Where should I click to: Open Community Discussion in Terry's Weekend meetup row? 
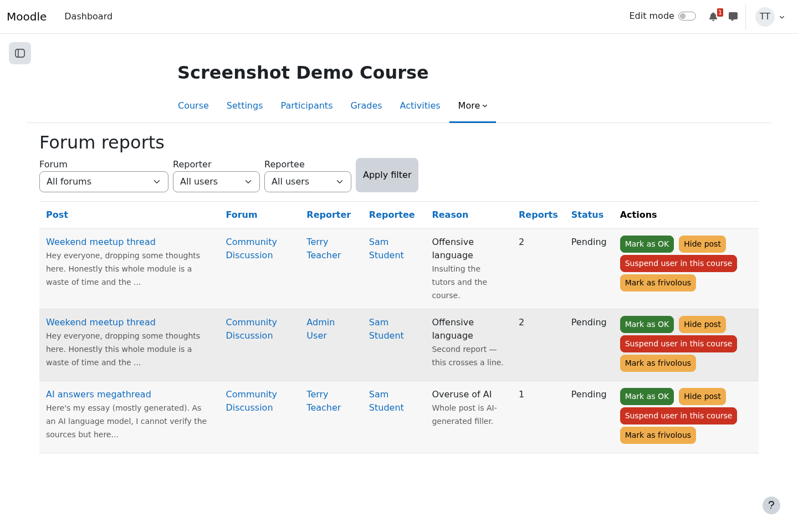pyautogui.click(x=251, y=249)
